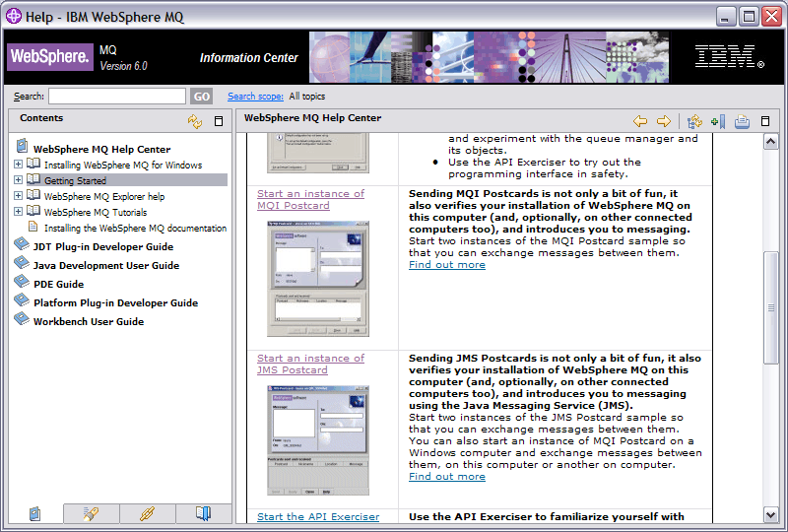Click the Search input field
788x532 pixels.
pos(117,96)
